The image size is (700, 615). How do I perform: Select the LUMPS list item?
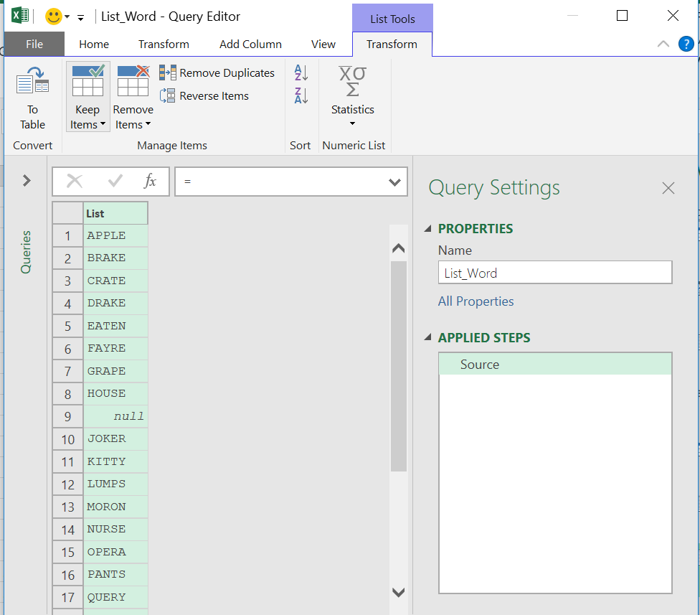115,483
